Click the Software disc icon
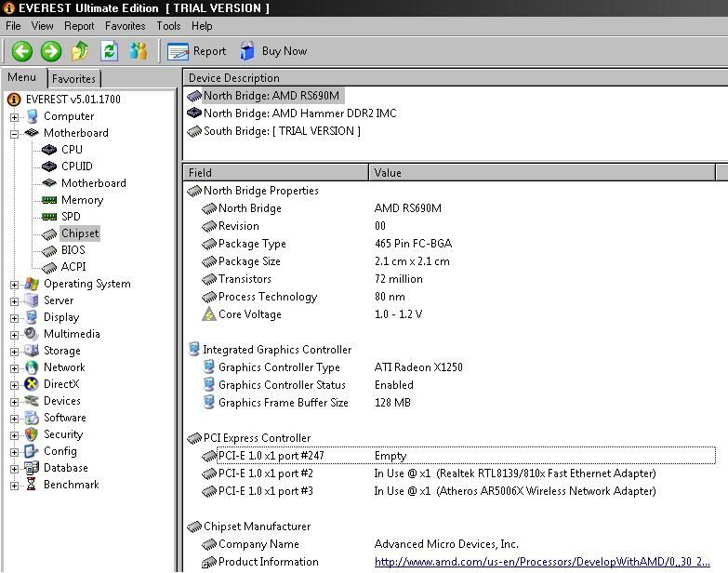Screen dimensions: 728x573 click(x=32, y=418)
